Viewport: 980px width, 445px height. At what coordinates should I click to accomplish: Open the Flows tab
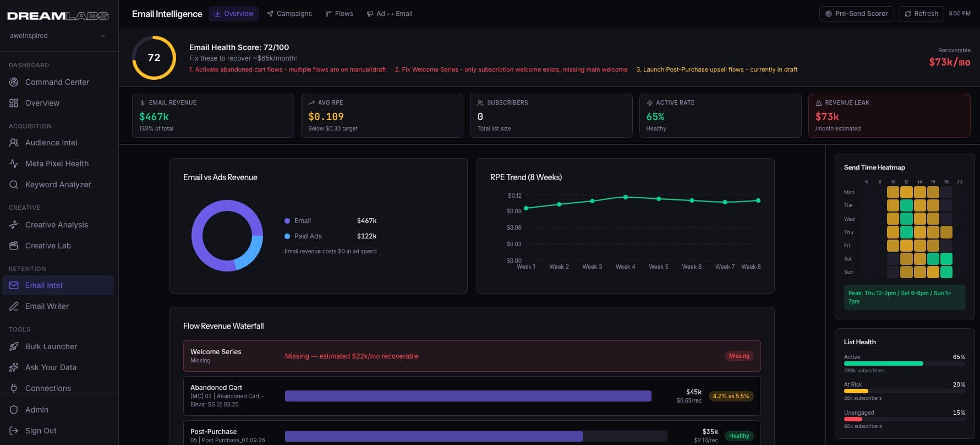[x=339, y=14]
